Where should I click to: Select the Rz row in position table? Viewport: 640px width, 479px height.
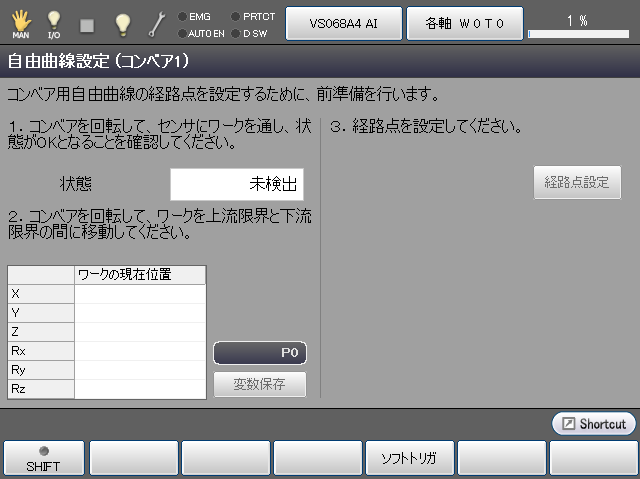106,389
